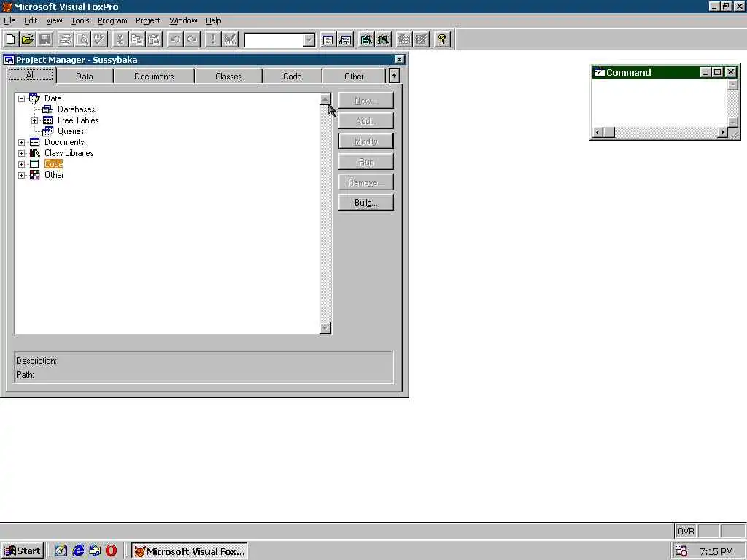Click the Spelling check toolbar icon
The image size is (747, 560).
tap(99, 39)
